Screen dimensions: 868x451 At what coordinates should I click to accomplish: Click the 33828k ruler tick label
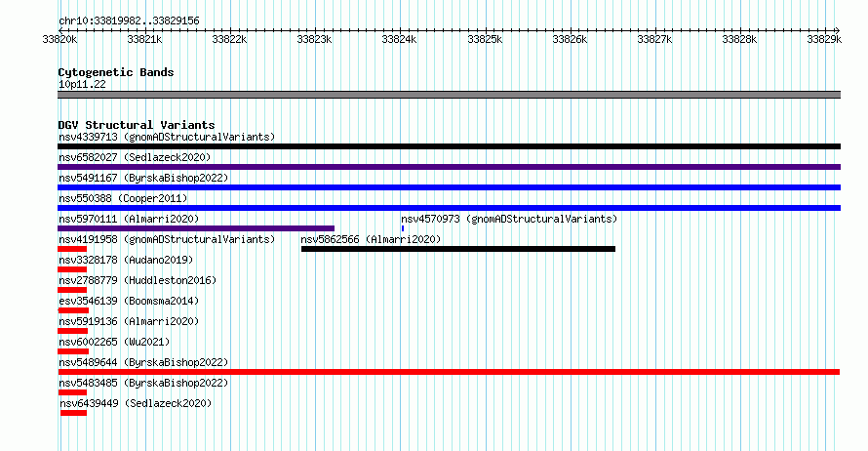[x=739, y=39]
